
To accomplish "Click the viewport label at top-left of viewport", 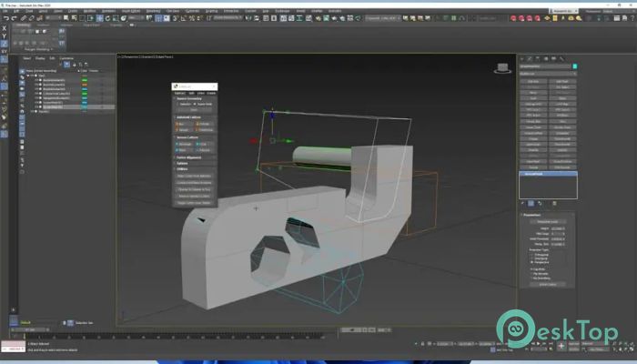I will [146, 56].
